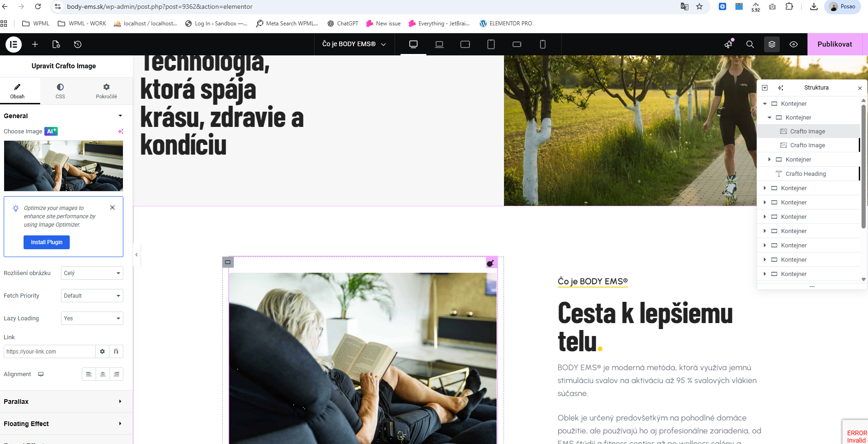
Task: Click the chosen image thumbnail preview
Action: [64, 166]
